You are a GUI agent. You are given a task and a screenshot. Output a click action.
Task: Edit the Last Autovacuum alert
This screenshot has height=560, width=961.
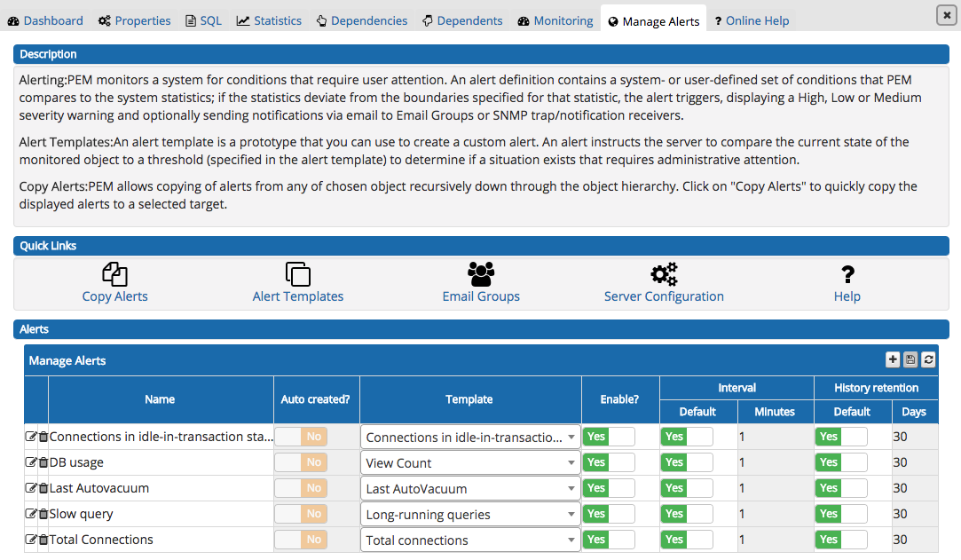31,488
